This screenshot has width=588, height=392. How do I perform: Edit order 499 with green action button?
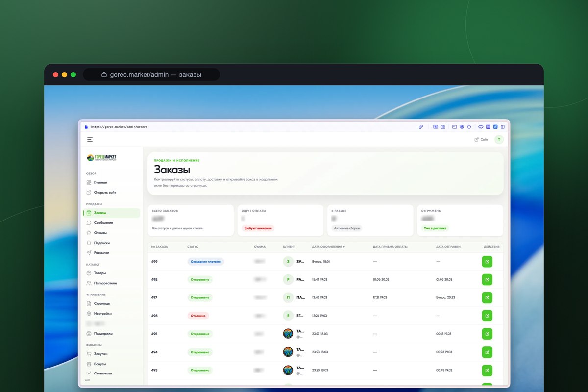(487, 262)
